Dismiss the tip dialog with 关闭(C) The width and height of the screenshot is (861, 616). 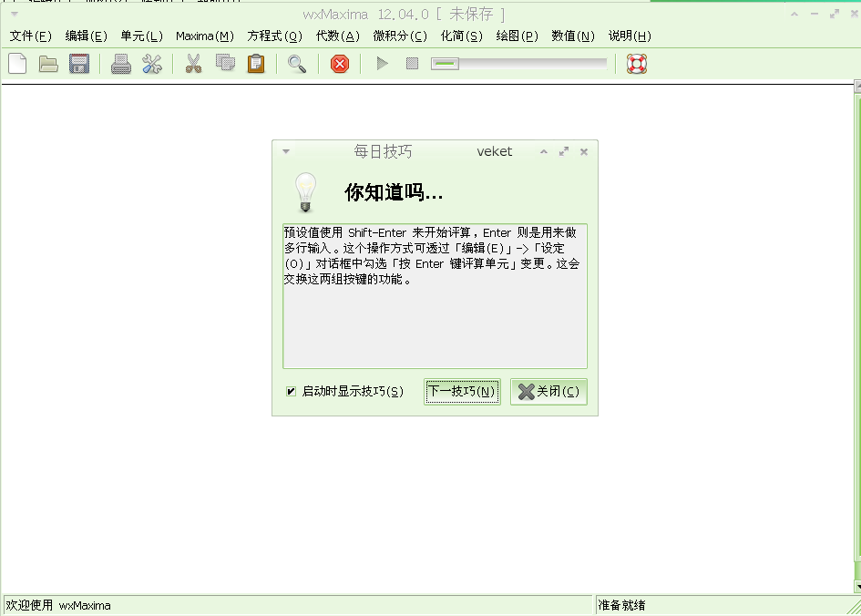[x=548, y=392]
